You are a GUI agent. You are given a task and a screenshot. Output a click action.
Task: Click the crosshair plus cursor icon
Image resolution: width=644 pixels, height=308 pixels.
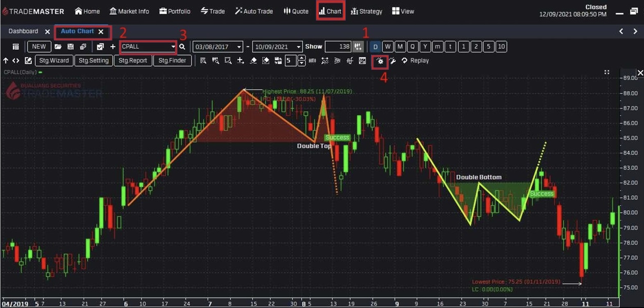click(240, 61)
